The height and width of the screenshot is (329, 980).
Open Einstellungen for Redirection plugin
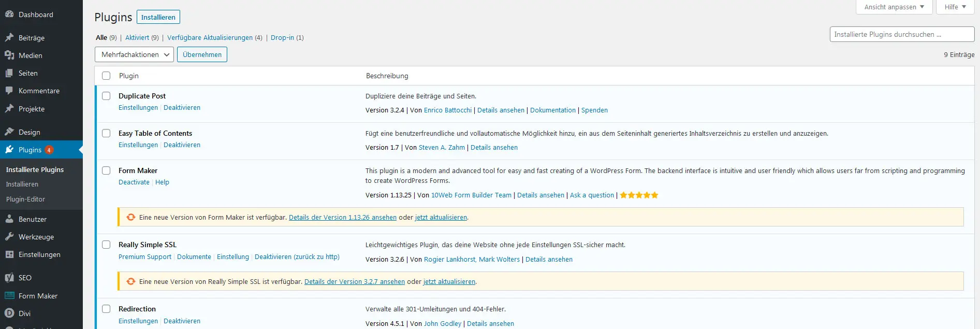point(138,321)
